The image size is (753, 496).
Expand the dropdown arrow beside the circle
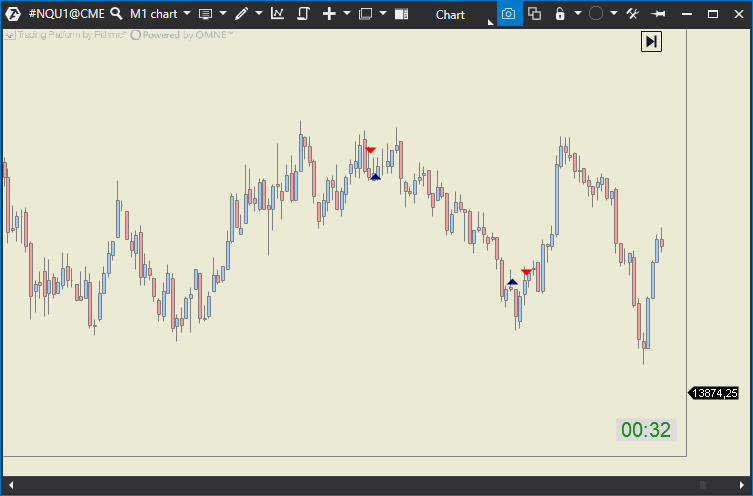coord(614,13)
